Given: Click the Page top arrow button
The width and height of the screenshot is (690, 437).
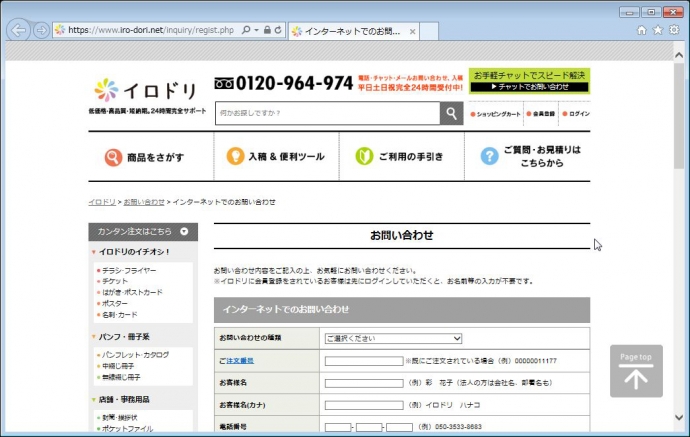Looking at the screenshot, I should point(636,371).
